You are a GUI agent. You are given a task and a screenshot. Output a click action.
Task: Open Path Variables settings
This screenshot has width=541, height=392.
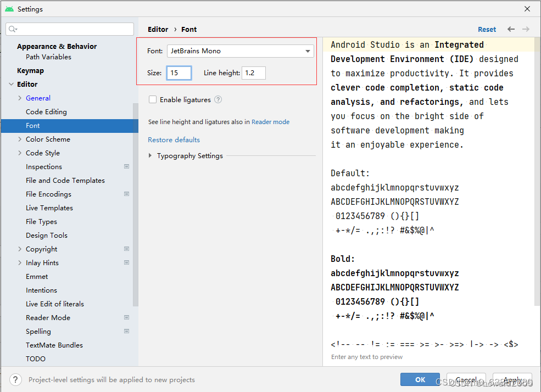[x=49, y=57]
